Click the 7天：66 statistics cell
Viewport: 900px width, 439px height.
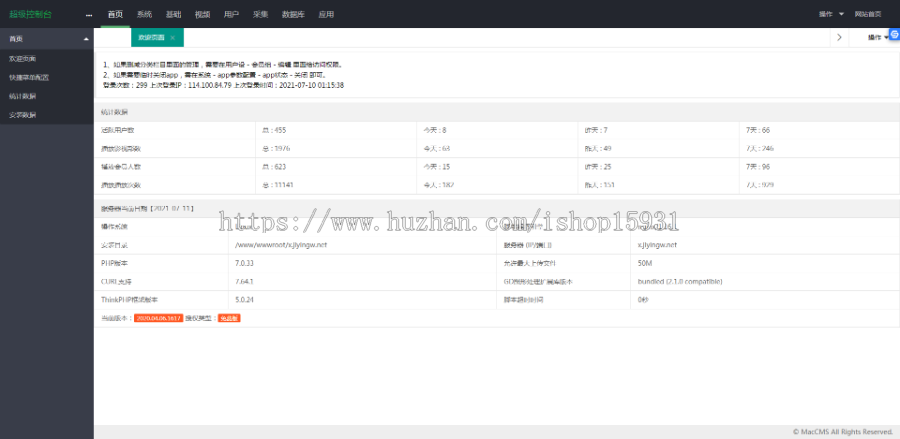point(820,130)
